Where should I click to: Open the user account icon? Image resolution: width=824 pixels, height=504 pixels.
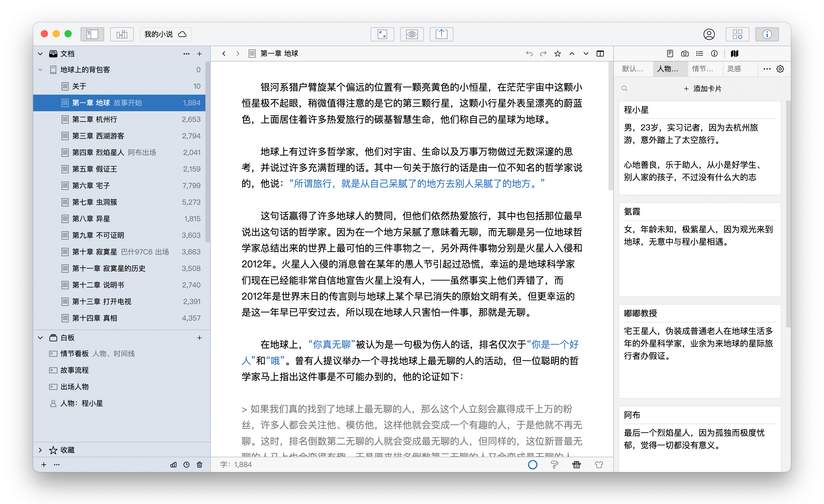coord(709,34)
